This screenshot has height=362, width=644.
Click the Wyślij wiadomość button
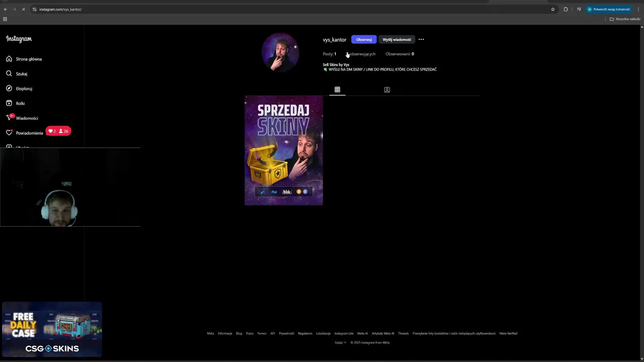pyautogui.click(x=397, y=39)
